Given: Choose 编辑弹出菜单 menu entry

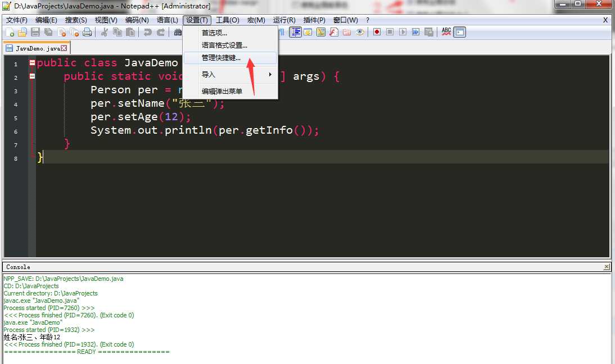Looking at the screenshot, I should coord(230,92).
